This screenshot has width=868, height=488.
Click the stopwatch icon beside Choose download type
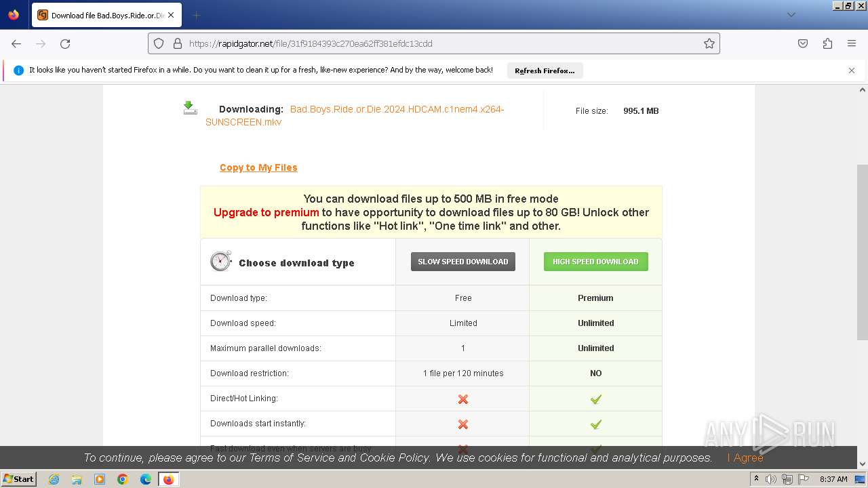click(220, 261)
